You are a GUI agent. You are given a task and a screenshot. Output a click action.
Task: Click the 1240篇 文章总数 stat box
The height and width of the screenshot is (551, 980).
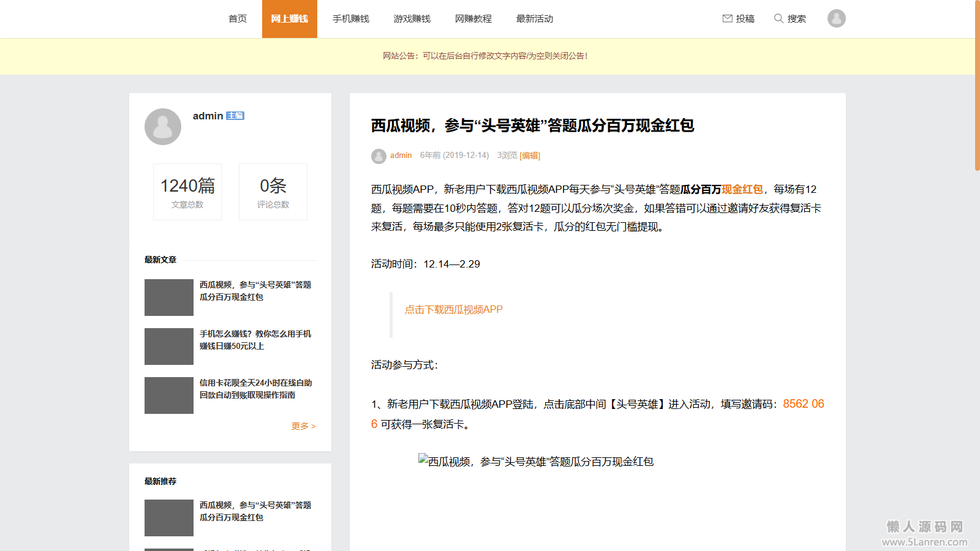click(187, 192)
